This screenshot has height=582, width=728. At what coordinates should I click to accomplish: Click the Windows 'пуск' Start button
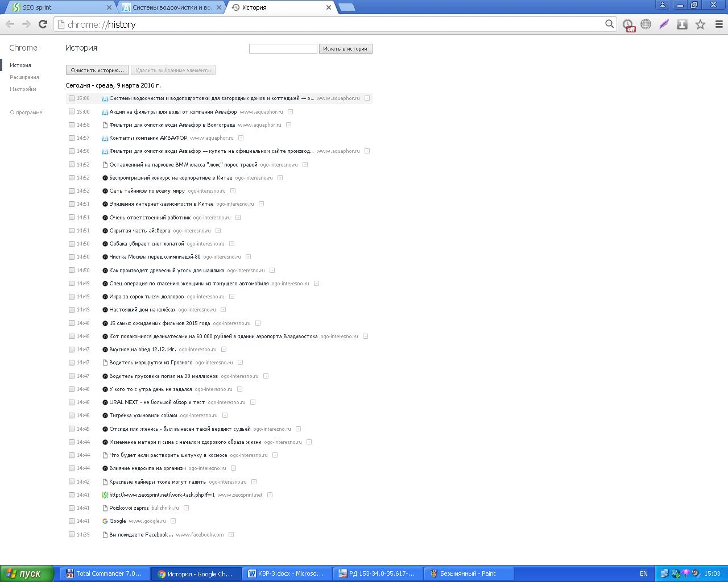coord(27,573)
